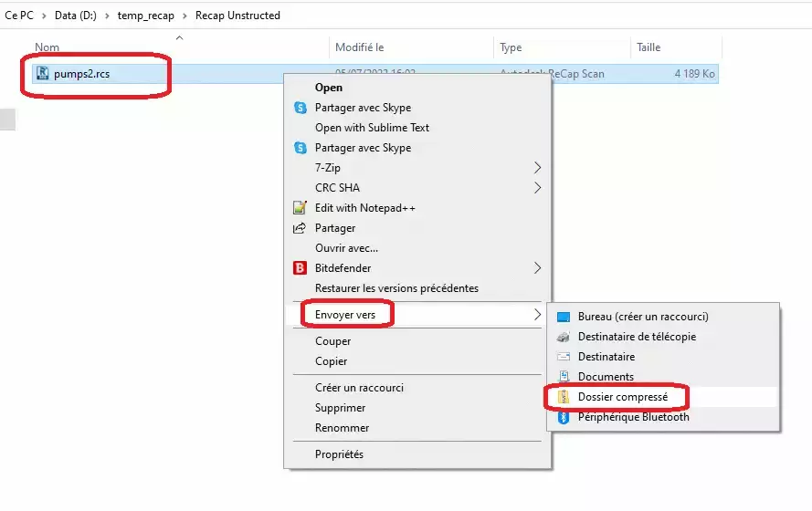Click the Bluetooth icon in submenu
The image size is (812, 511).
[563, 417]
